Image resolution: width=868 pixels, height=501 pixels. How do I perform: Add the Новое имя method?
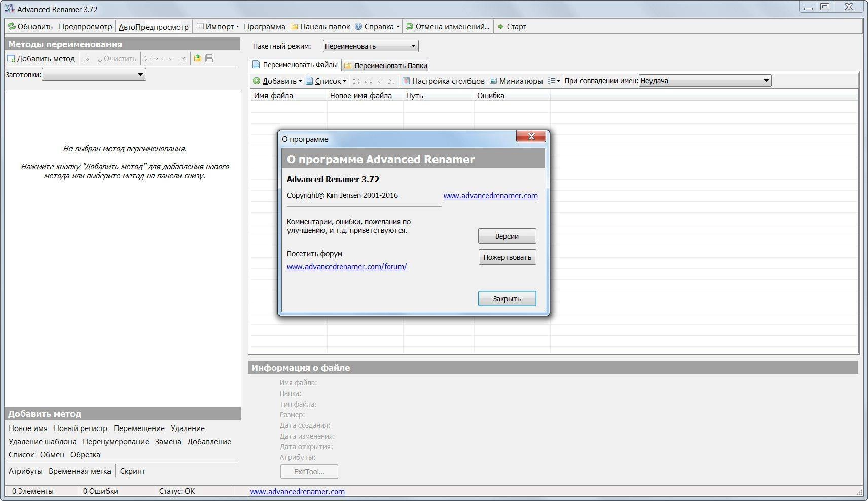tap(28, 428)
